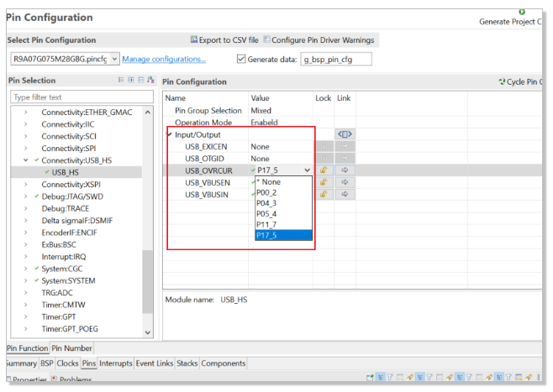This screenshot has height=392, width=553.
Task: Choose highlighted P17_5 in dropdown list
Action: [x=283, y=235]
